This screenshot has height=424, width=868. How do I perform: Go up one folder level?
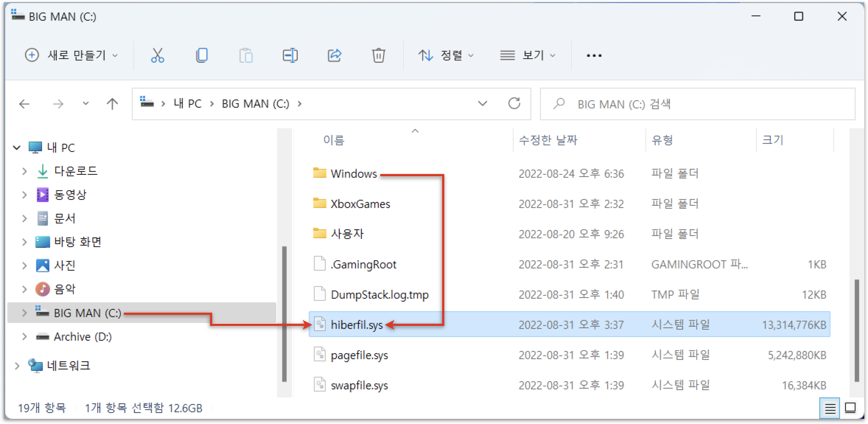(x=112, y=104)
